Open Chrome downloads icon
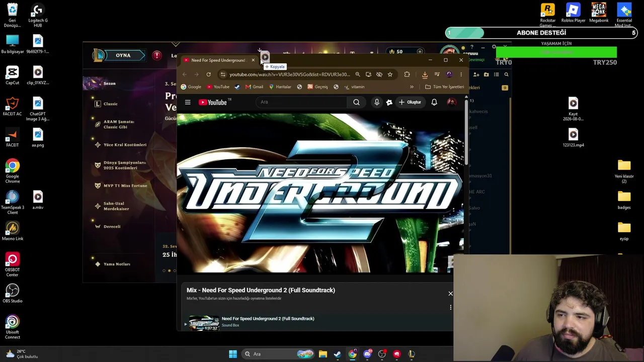 tap(425, 74)
